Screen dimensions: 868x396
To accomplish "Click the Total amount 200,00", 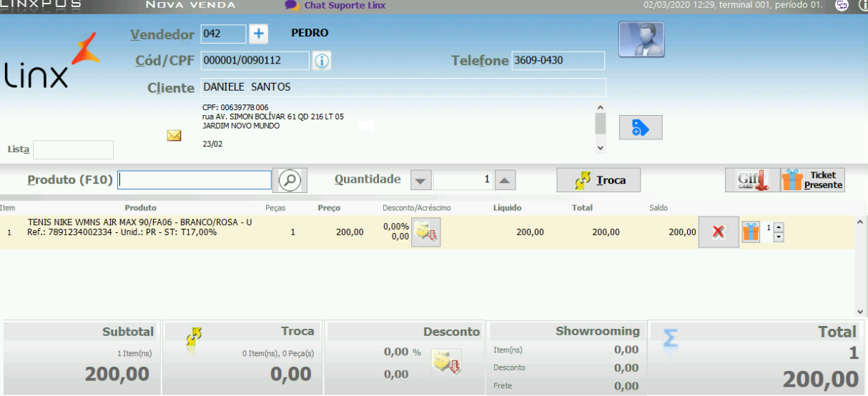I will (x=820, y=379).
